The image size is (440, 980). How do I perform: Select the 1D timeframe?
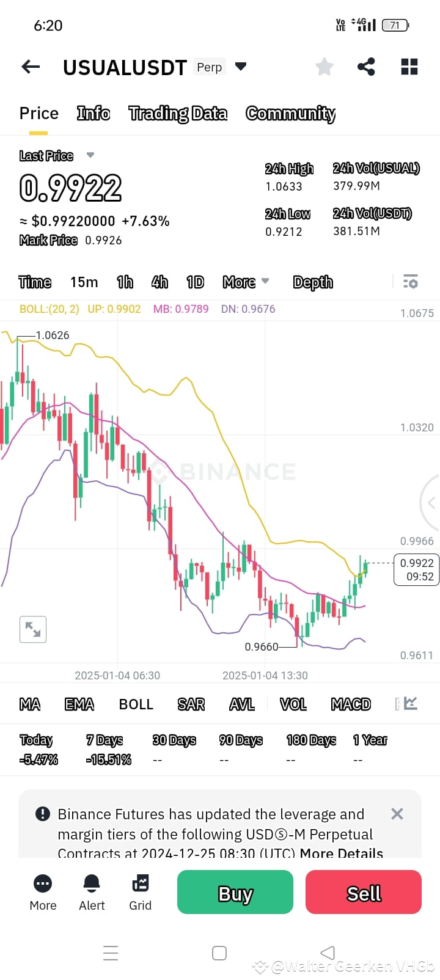click(195, 282)
